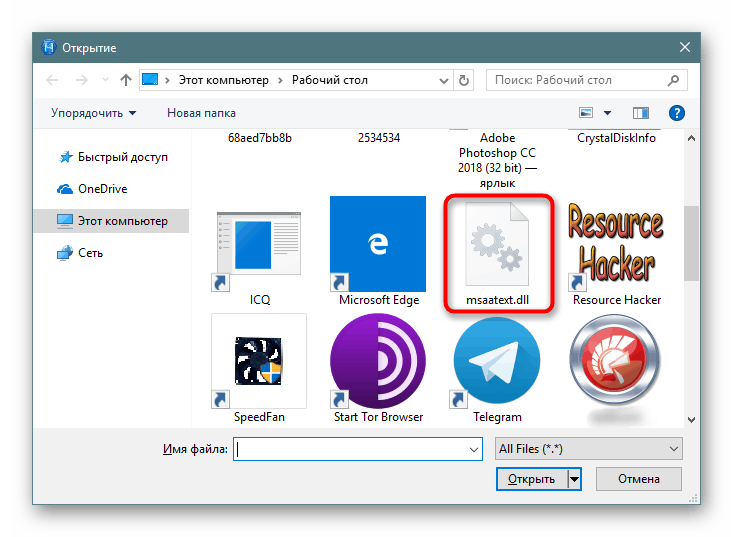
Task: Click the change view icon
Action: coord(586,113)
